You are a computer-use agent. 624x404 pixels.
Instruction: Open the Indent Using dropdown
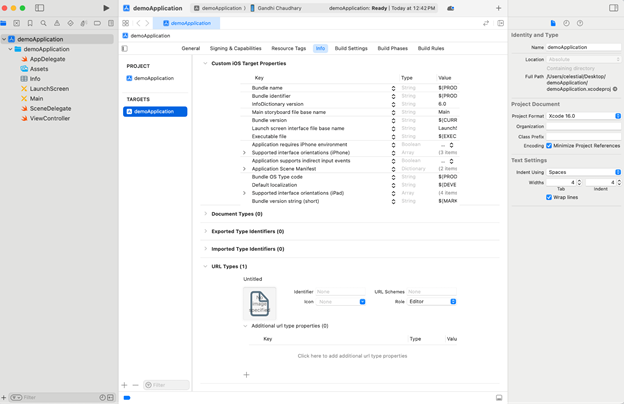583,172
